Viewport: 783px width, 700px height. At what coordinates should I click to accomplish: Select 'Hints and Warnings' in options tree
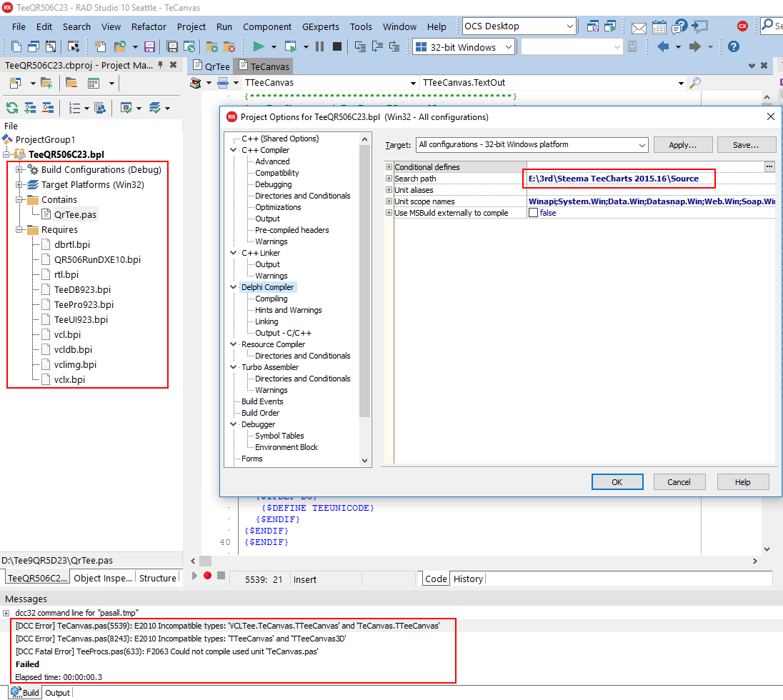[288, 310]
